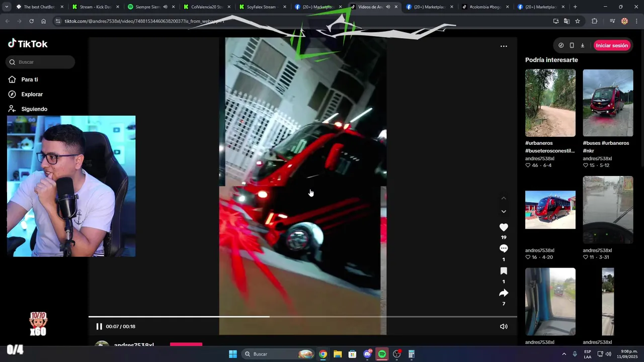Screen dimensions: 644x362
Task: Click the #buses #urbaneros #nkr caption
Action: click(x=606, y=147)
